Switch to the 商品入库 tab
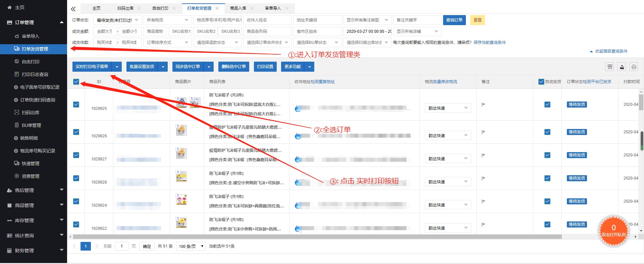The width and height of the screenshot is (644, 264). click(238, 8)
